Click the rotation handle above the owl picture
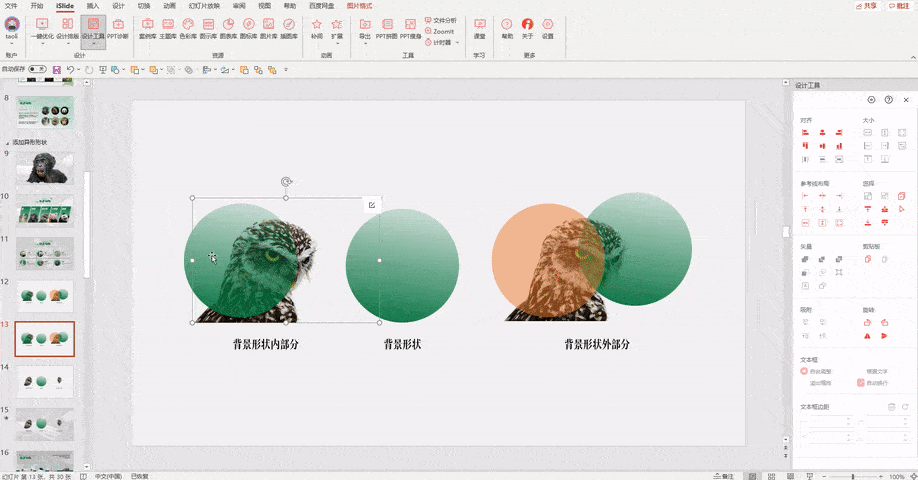Screen dimensions: 918x480 tap(286, 181)
